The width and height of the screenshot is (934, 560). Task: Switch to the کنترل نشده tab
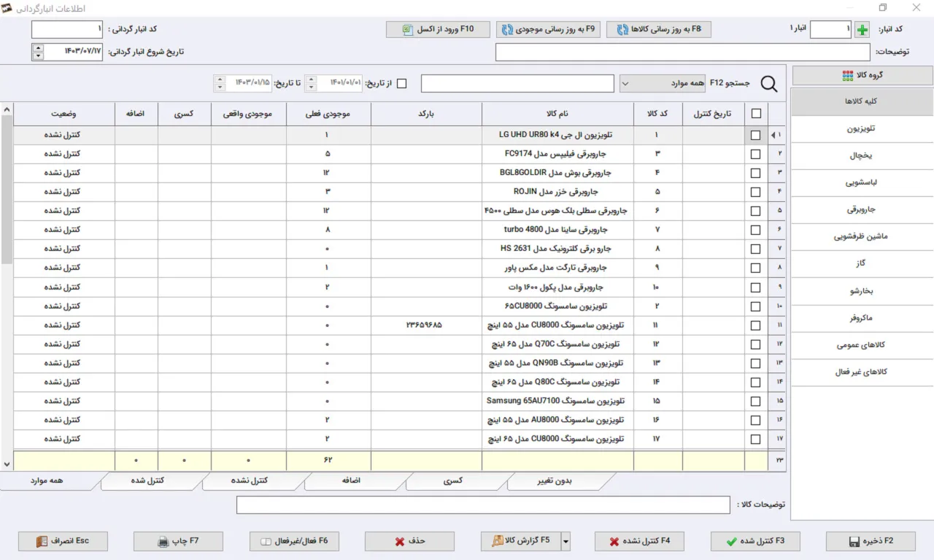[252, 481]
